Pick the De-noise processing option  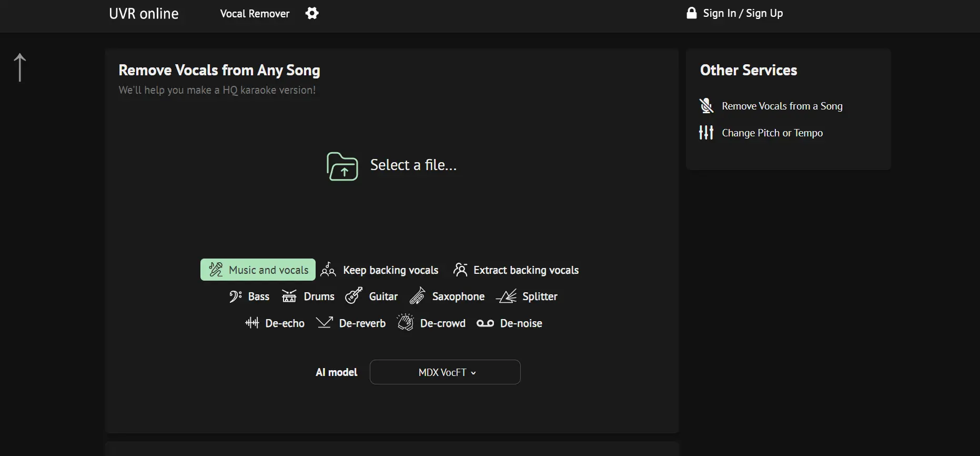(509, 323)
